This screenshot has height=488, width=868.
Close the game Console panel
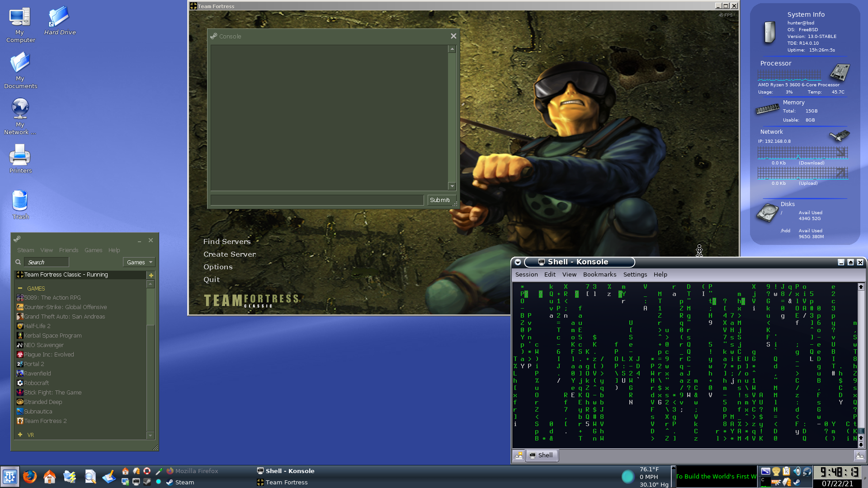453,36
